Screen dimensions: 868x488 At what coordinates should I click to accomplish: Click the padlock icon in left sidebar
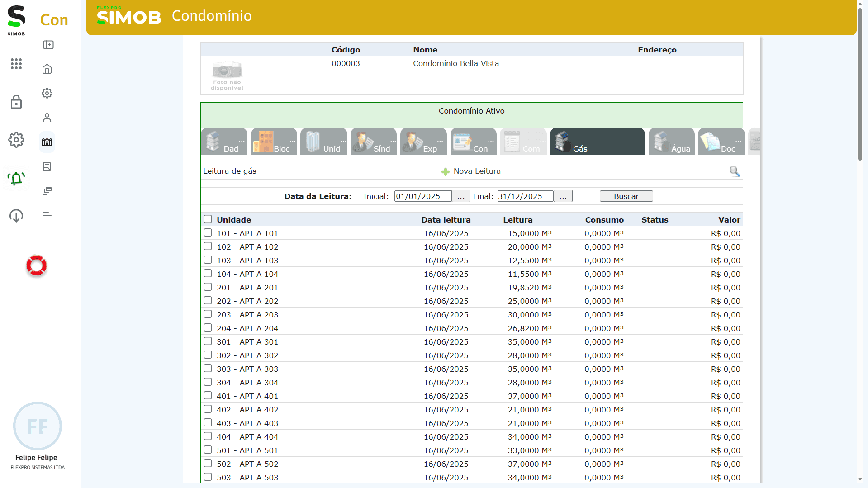point(16,102)
